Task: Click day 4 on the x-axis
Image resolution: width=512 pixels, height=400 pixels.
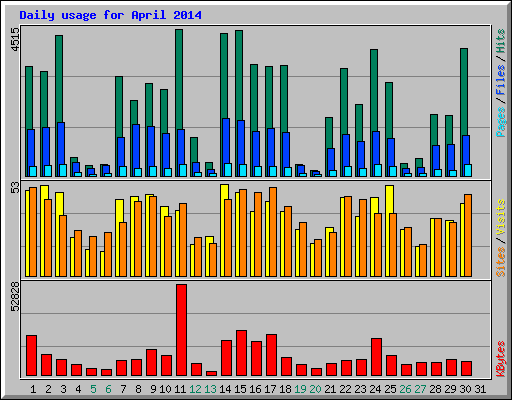Action: (x=78, y=389)
